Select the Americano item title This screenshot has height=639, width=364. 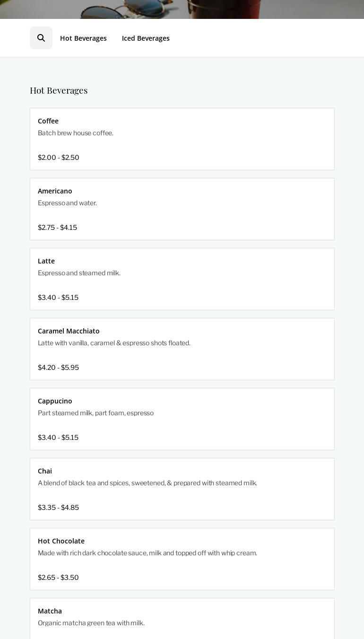point(55,191)
